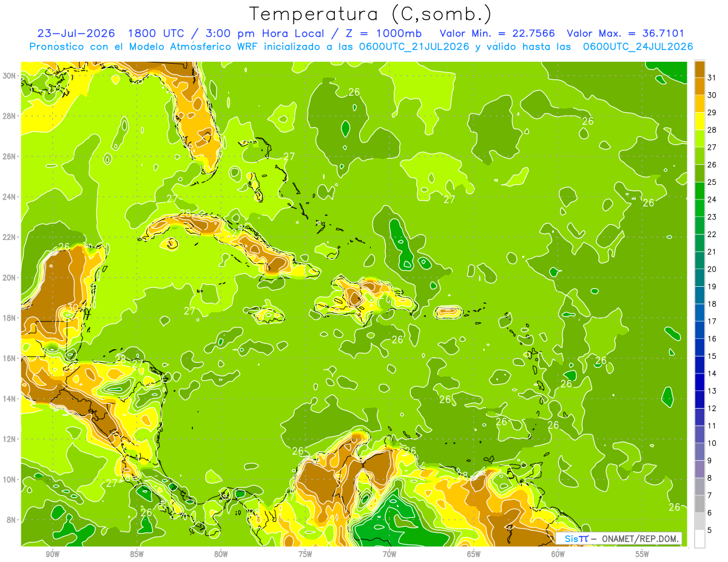
Task: Click the "55W" longitude axis label
Action: [642, 554]
